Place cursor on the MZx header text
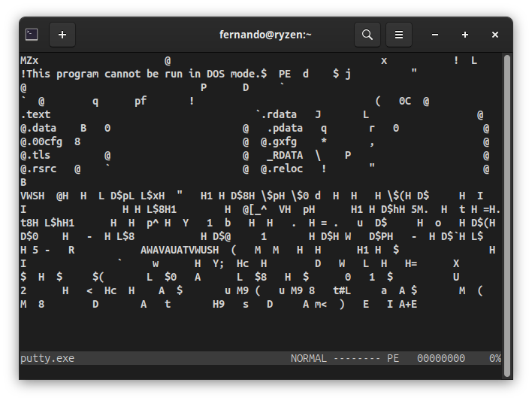Viewport: 532px width, 401px height. pyautogui.click(x=29, y=61)
